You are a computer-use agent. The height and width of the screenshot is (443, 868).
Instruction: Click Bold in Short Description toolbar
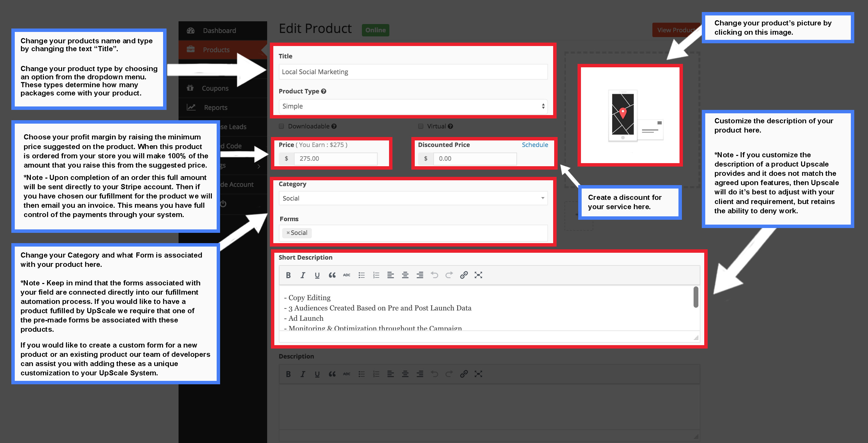coord(288,275)
